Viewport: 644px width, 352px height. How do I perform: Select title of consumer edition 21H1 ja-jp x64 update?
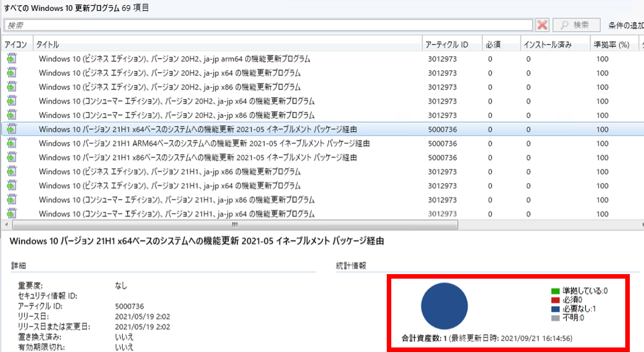click(x=177, y=213)
